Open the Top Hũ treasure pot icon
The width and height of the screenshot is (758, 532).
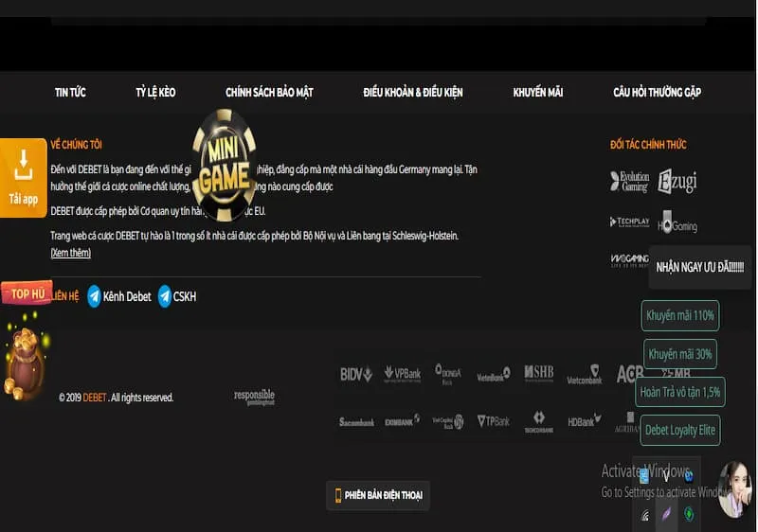(x=24, y=350)
